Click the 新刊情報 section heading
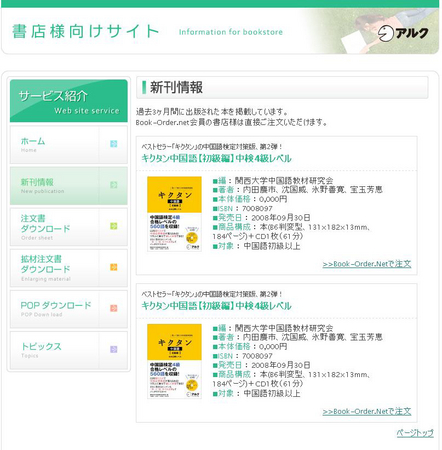The image size is (442, 450). tap(176, 87)
